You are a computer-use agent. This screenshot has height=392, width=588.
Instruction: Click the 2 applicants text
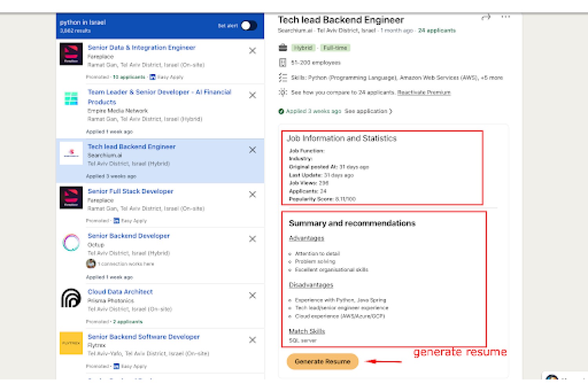tap(128, 322)
